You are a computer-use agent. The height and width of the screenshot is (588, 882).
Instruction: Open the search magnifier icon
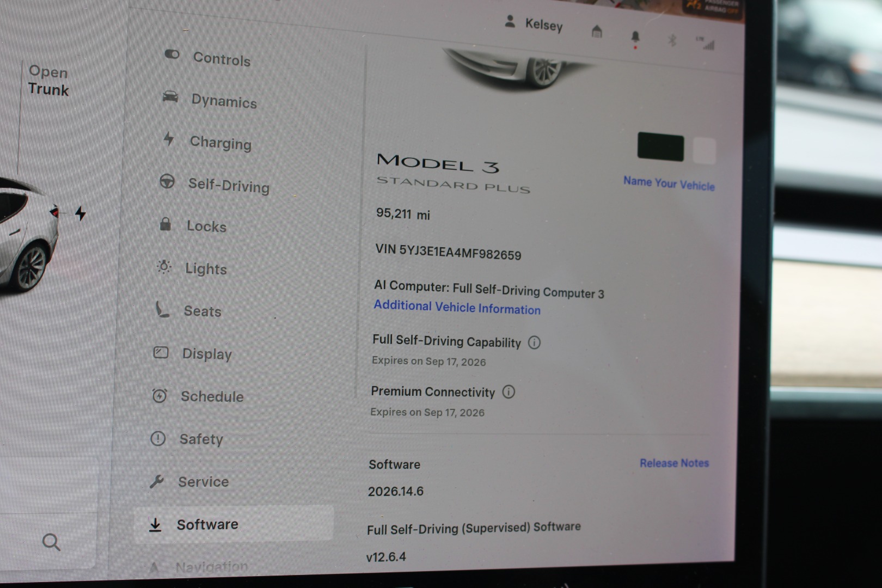tap(51, 542)
